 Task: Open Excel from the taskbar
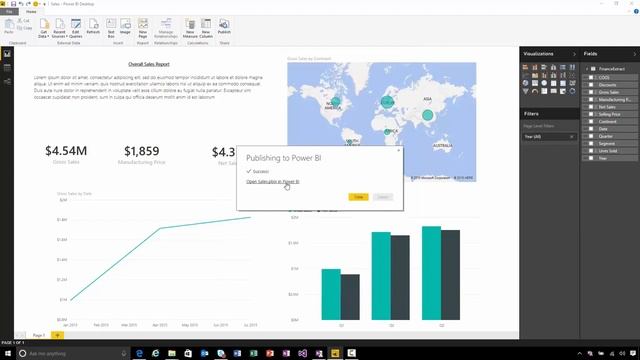click(253, 353)
